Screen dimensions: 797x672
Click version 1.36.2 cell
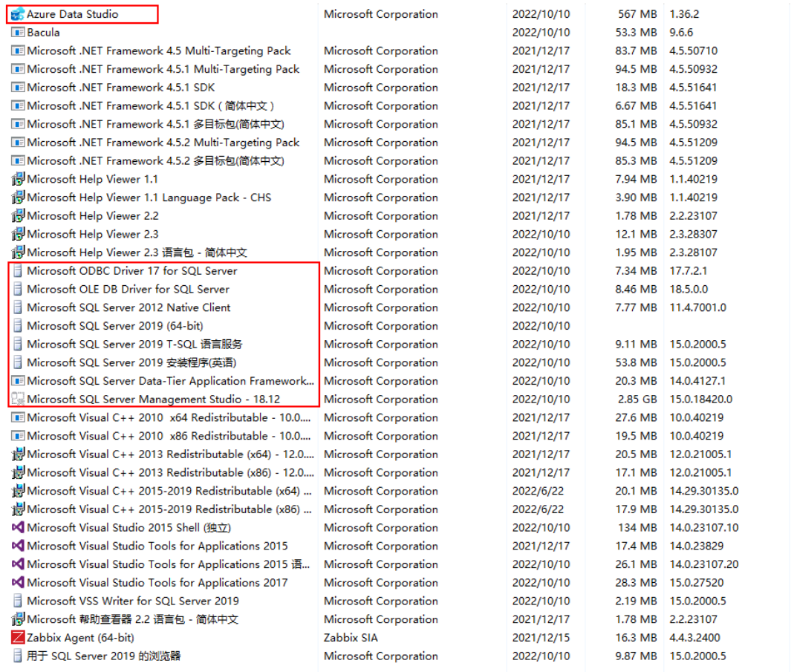(x=684, y=14)
